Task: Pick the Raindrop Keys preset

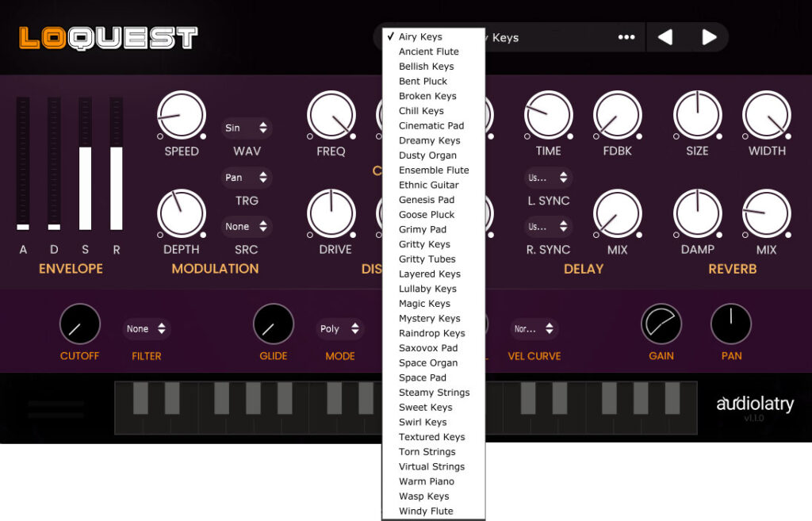Action: point(434,333)
